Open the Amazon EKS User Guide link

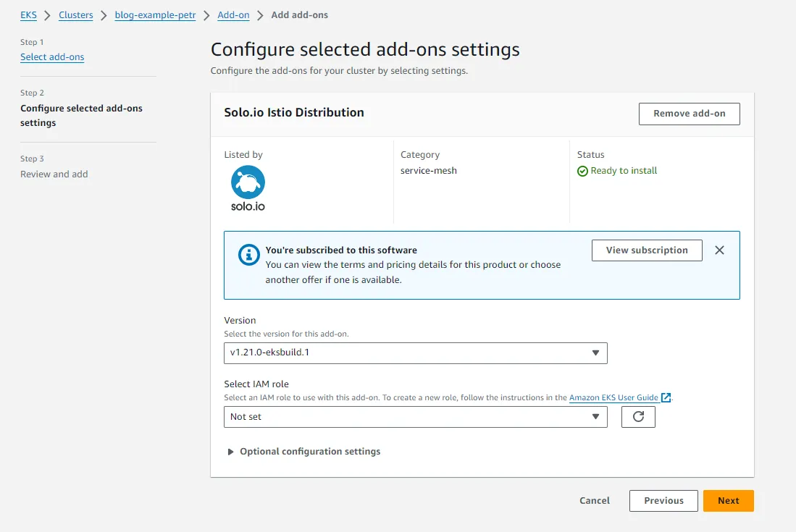tap(613, 397)
